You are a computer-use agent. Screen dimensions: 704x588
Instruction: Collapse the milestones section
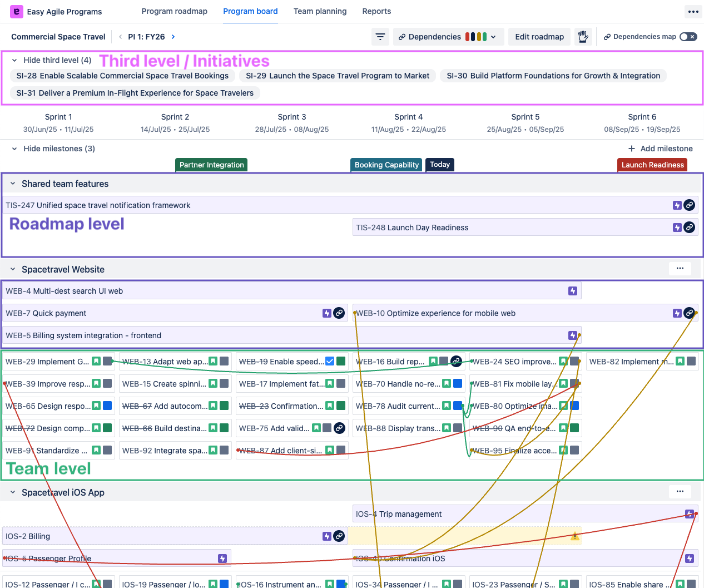point(13,149)
